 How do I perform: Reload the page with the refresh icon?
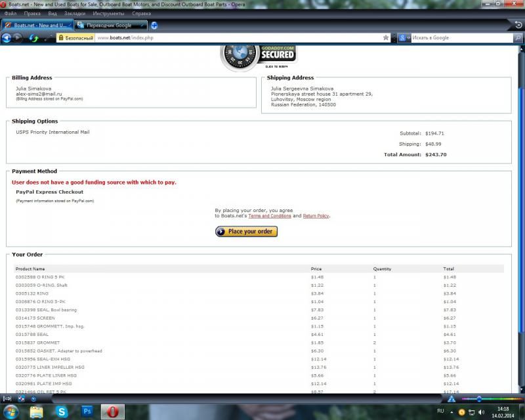pos(33,38)
